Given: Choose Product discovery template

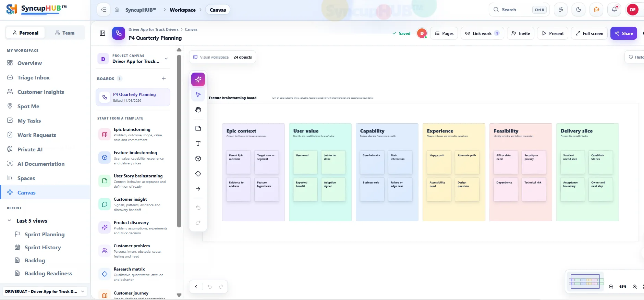Looking at the screenshot, I should 133,228.
